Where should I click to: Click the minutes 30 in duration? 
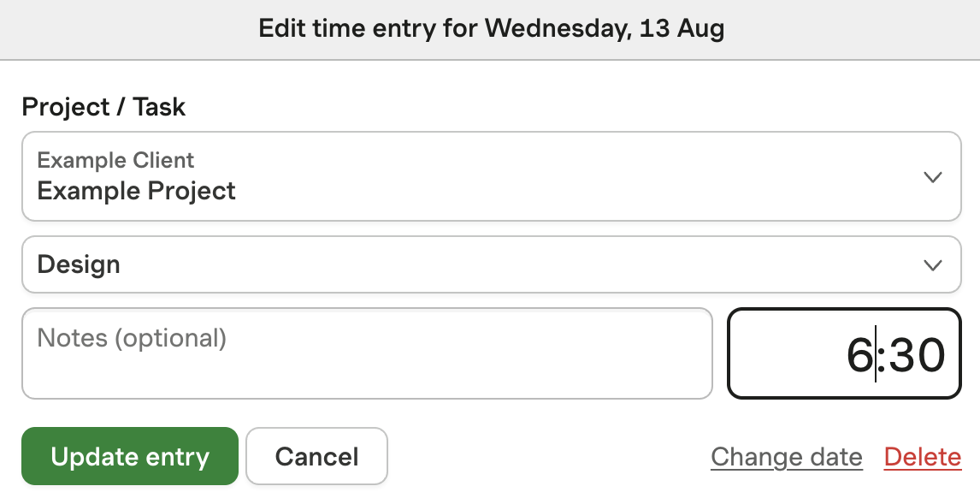[x=917, y=355]
